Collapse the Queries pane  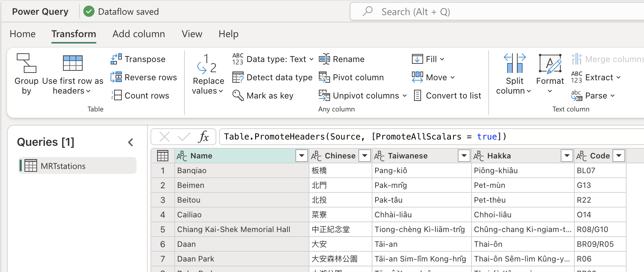click(131, 142)
